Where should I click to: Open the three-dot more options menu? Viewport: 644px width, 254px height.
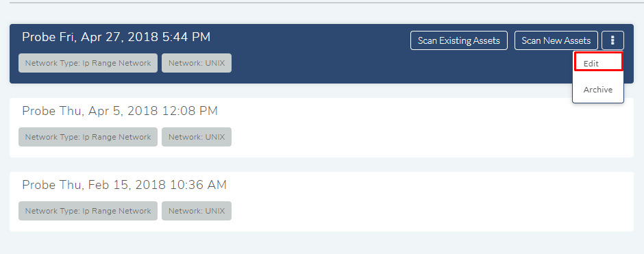(612, 40)
